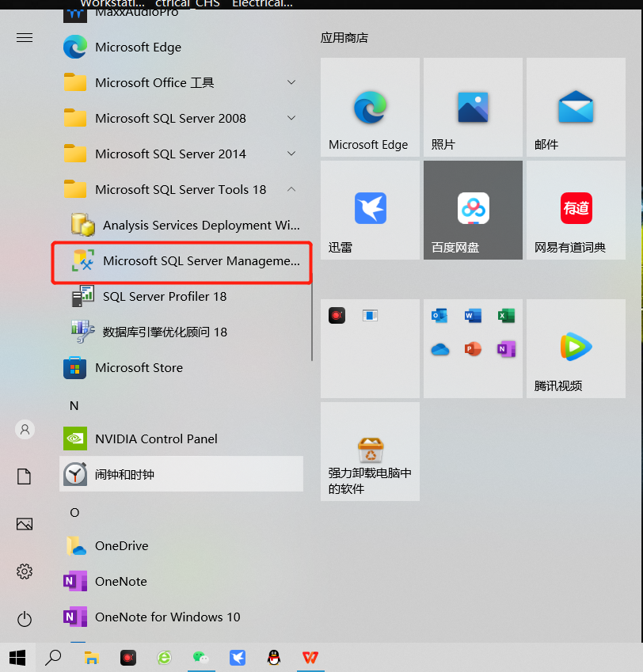Expand the Microsoft Office 工具 folder
Screen dimensions: 643x672
(181, 82)
